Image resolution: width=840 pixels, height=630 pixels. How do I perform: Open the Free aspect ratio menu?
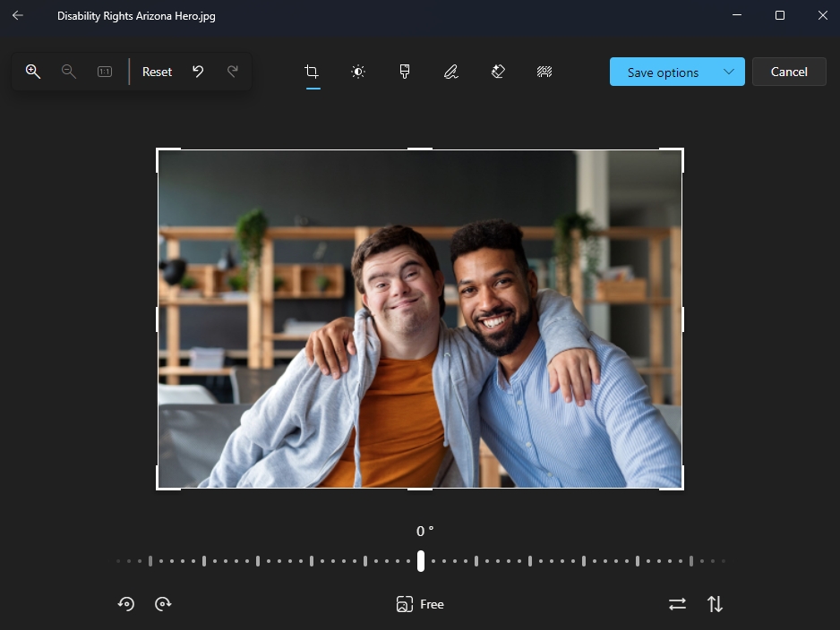click(420, 604)
